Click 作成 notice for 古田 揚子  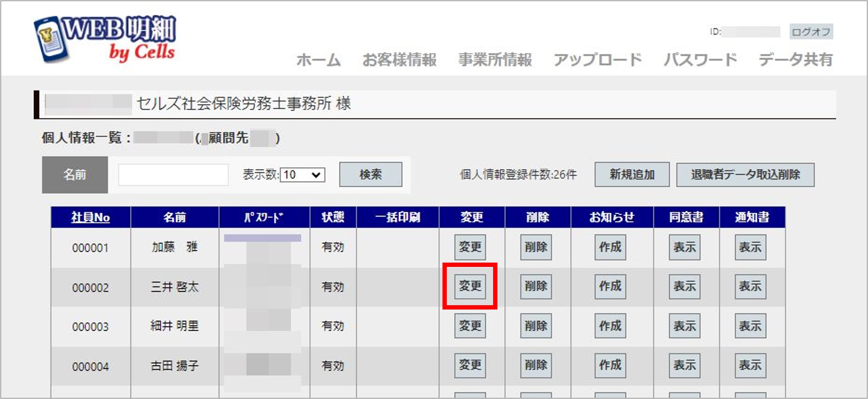tap(610, 365)
